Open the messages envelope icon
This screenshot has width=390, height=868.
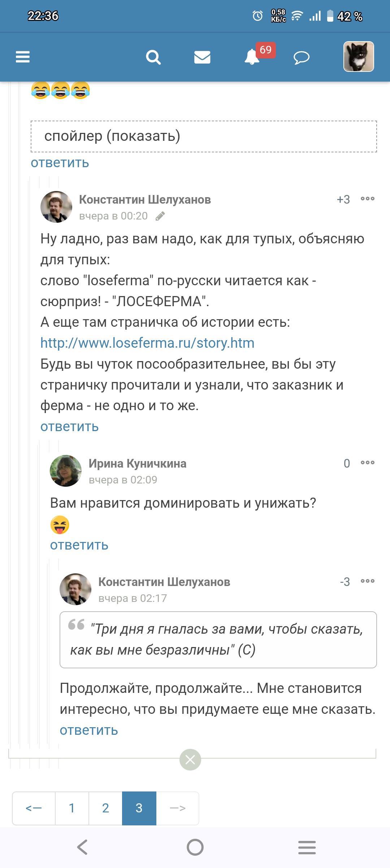(202, 57)
